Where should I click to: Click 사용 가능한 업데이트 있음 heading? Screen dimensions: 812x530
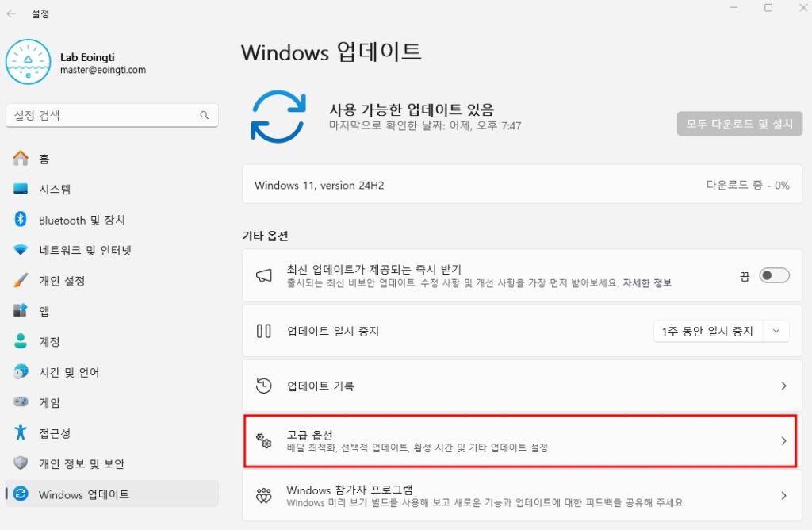click(x=412, y=109)
